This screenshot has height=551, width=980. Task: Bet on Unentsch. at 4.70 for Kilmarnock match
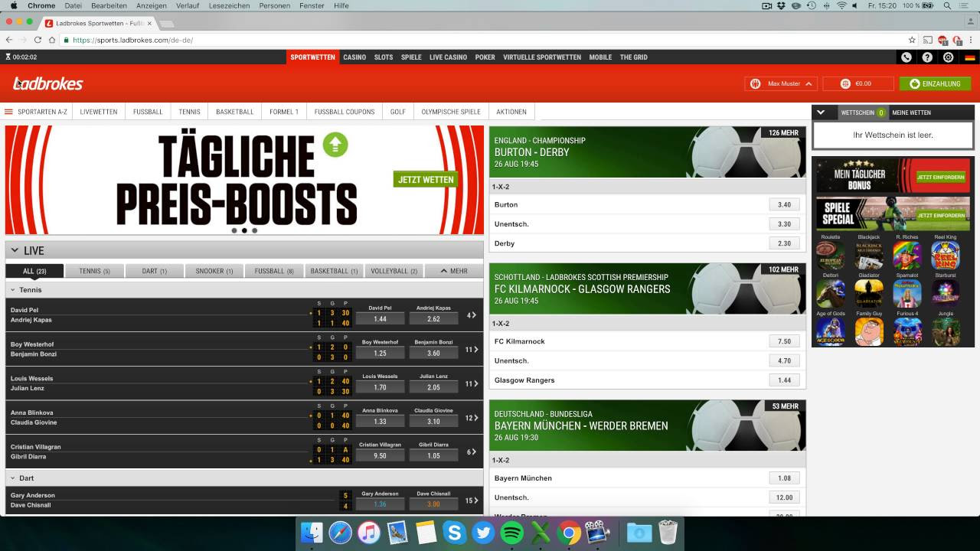[x=784, y=360]
